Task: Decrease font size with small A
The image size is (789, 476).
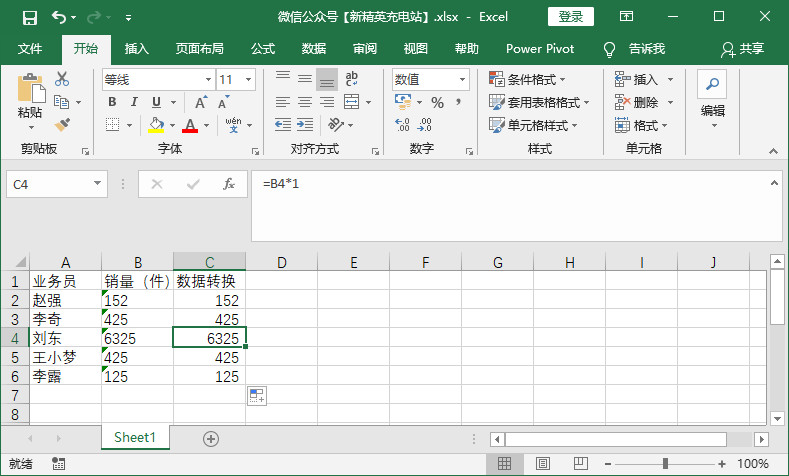Action: tap(223, 102)
